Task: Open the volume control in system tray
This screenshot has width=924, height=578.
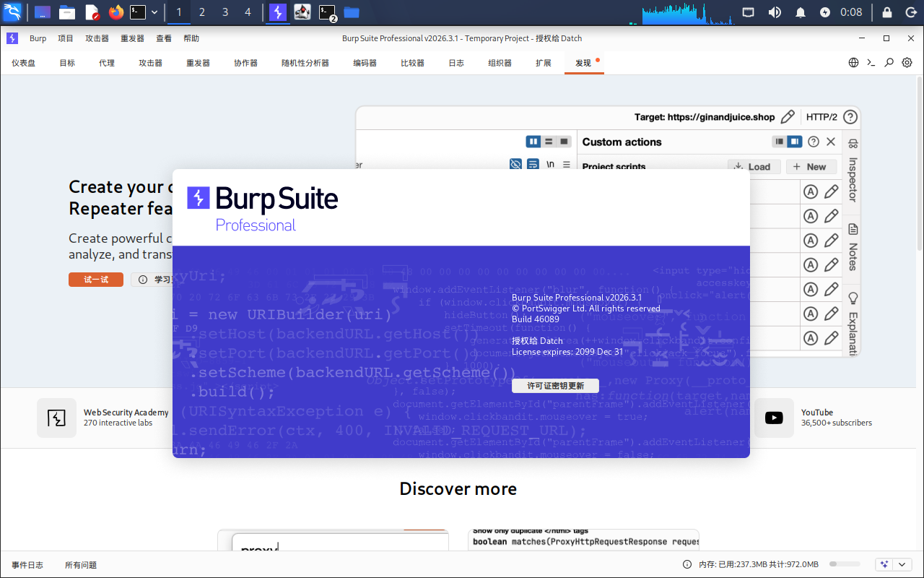Action: 775,12
